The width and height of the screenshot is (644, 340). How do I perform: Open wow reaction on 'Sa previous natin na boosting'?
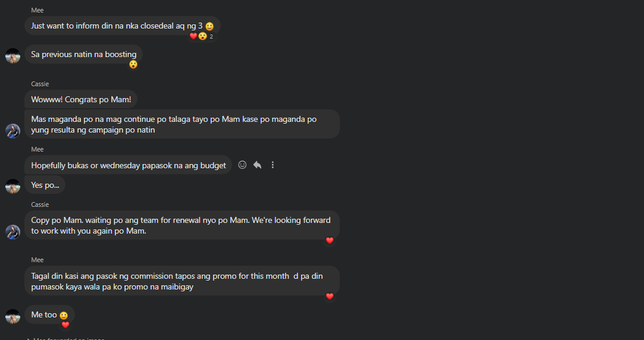click(x=133, y=64)
